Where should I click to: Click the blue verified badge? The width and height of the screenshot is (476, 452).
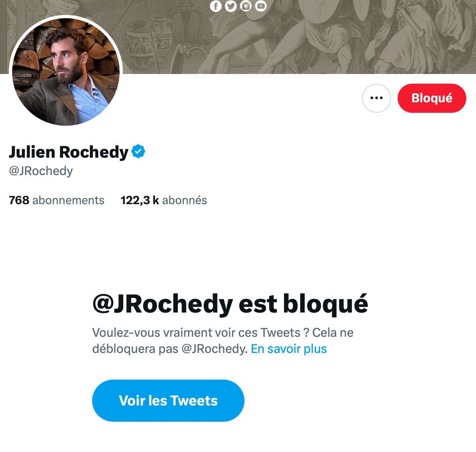coord(138,152)
